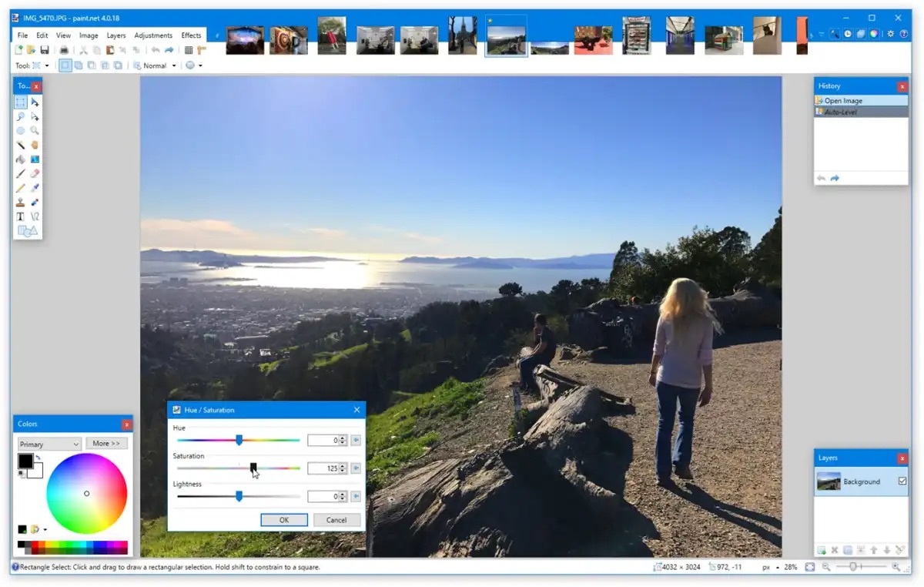Select the Move Selected Pixels tool
Screen dimensions: 924x587
[35, 102]
